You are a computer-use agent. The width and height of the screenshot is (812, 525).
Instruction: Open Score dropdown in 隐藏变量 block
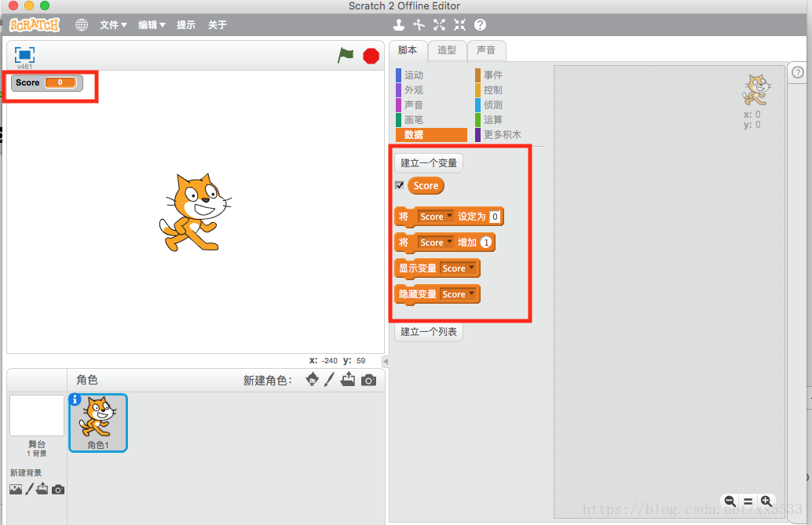tap(458, 294)
